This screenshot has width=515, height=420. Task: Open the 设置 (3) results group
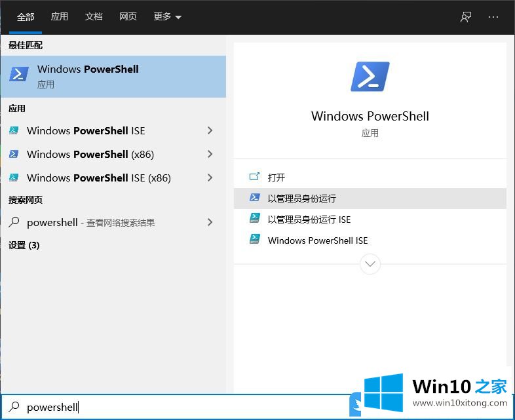pos(24,245)
